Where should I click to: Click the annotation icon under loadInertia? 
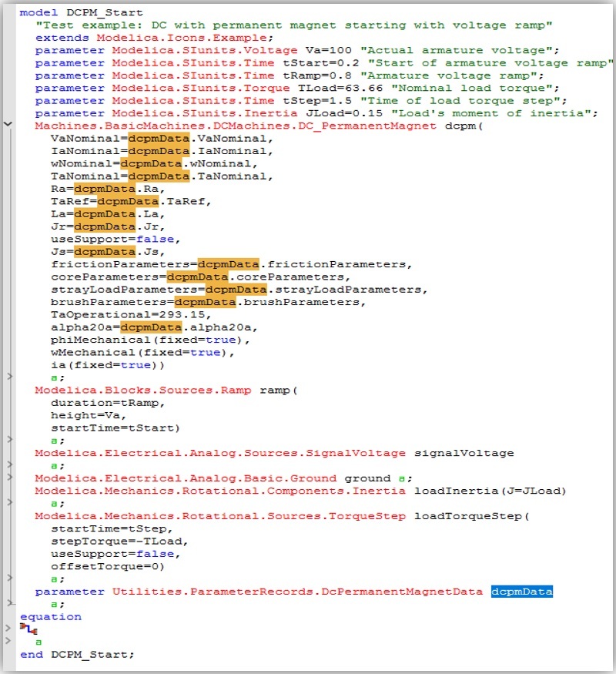[x=54, y=505]
